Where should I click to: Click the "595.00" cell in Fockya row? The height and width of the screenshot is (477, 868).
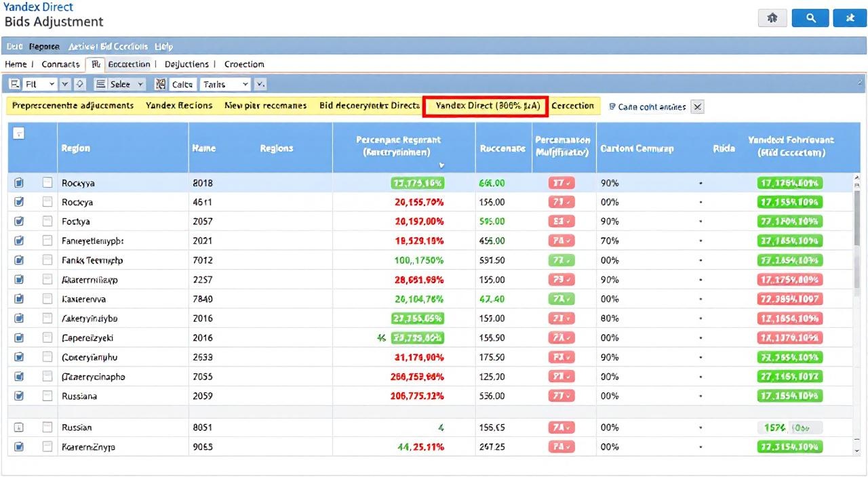pos(492,222)
